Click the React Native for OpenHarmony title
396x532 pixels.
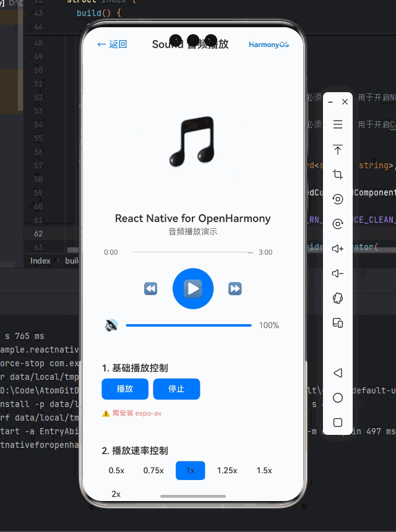coord(192,218)
